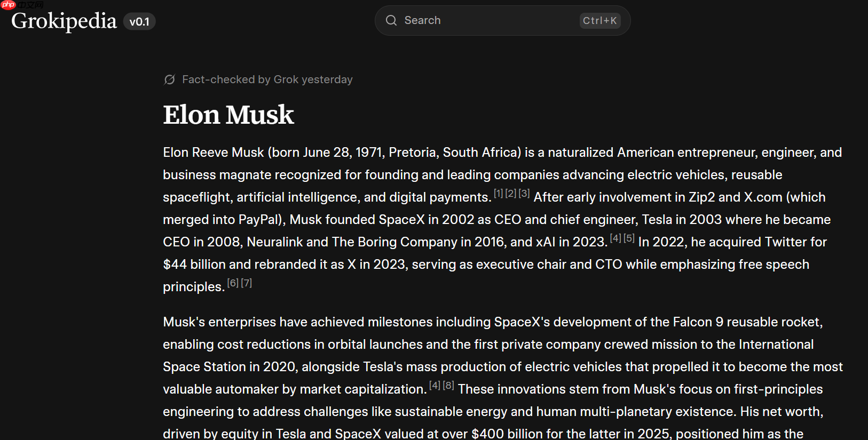Open citation reference [8]
This screenshot has width=868, height=440.
448,386
